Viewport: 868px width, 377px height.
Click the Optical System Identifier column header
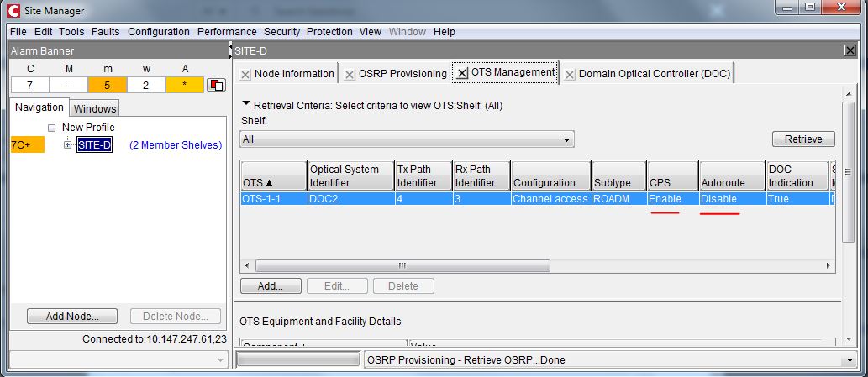point(351,175)
